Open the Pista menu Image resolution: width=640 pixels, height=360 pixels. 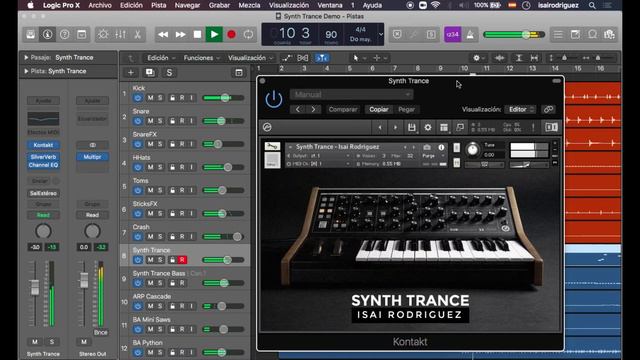click(158, 5)
